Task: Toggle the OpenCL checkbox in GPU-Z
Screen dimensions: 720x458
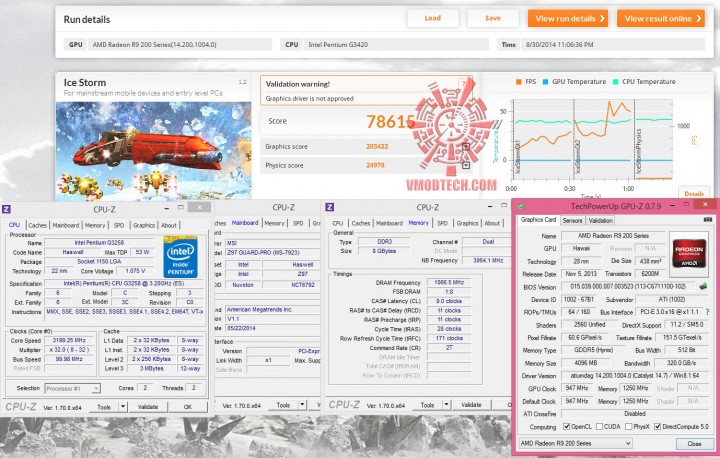Action: tap(567, 426)
